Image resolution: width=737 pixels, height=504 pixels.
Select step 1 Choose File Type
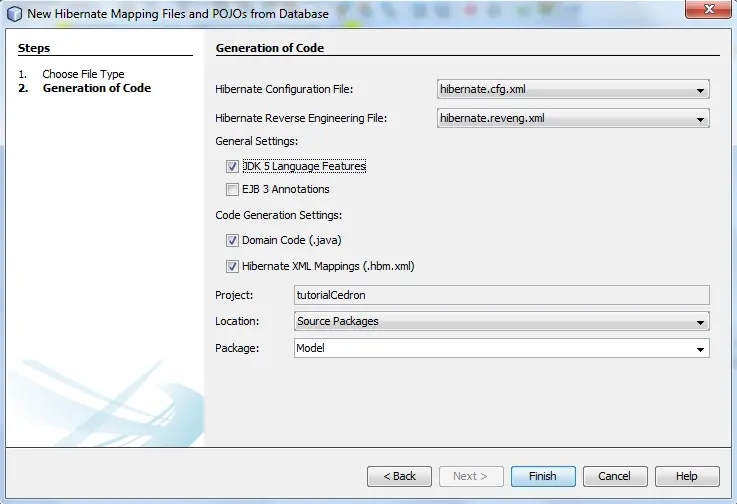coord(83,74)
